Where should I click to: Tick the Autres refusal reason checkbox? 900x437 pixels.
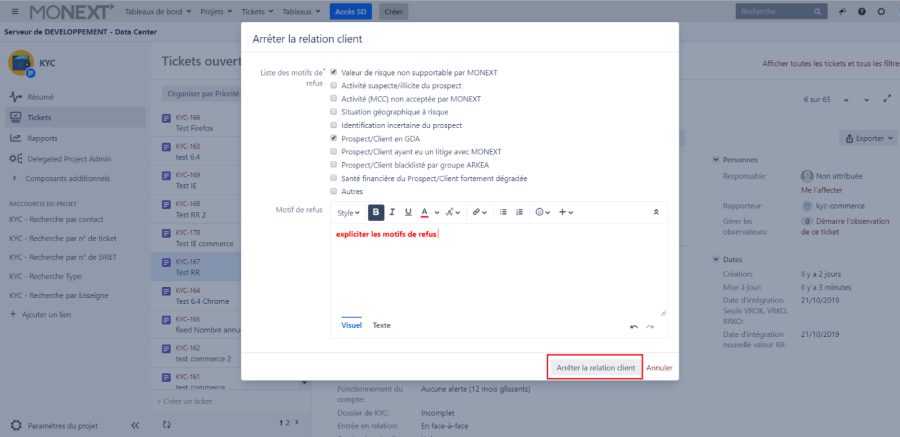(x=334, y=191)
